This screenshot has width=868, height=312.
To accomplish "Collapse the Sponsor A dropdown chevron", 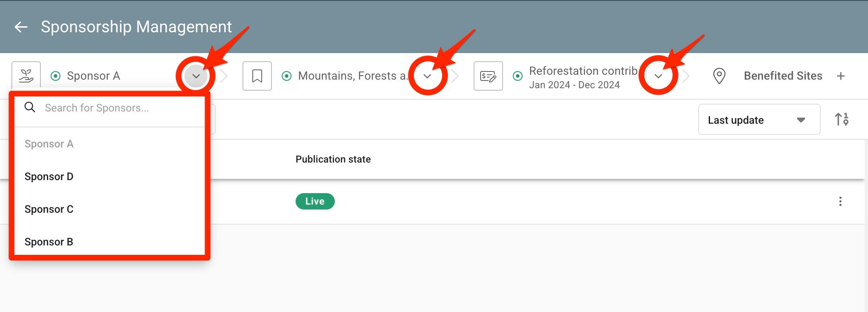I will click(196, 76).
